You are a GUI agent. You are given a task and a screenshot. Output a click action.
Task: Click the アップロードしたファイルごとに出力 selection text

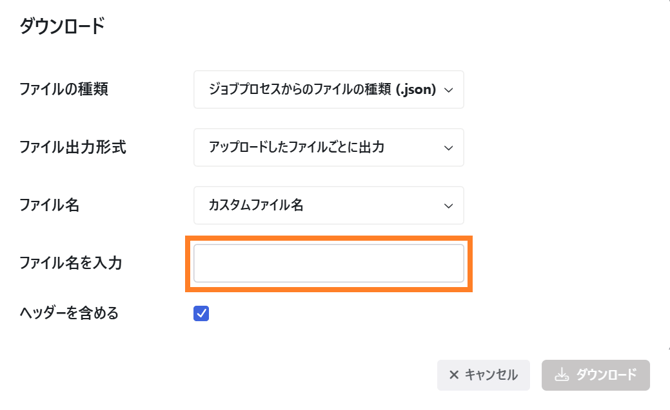pos(296,148)
